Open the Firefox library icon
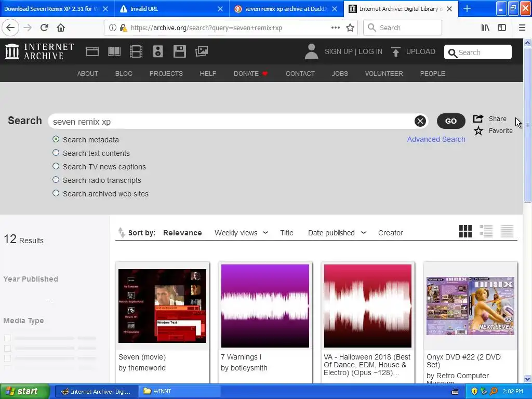 click(486, 28)
